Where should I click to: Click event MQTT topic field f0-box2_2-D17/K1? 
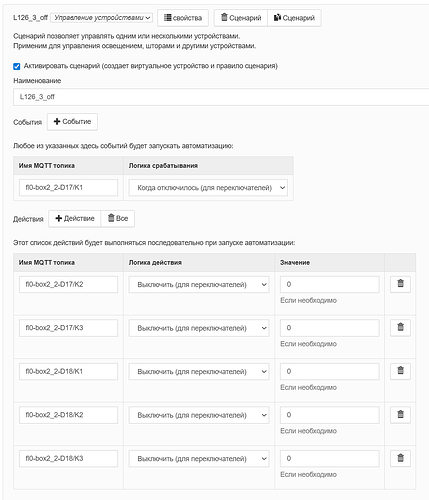tap(68, 188)
